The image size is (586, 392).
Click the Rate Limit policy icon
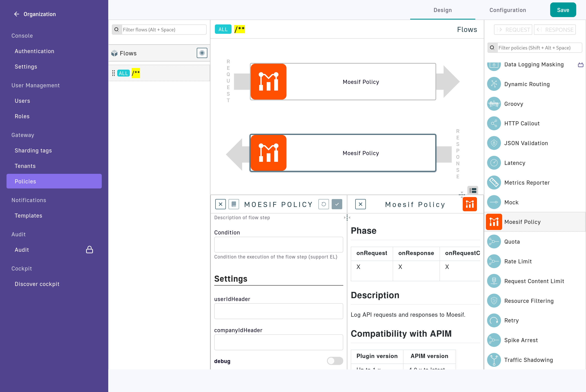click(x=494, y=261)
